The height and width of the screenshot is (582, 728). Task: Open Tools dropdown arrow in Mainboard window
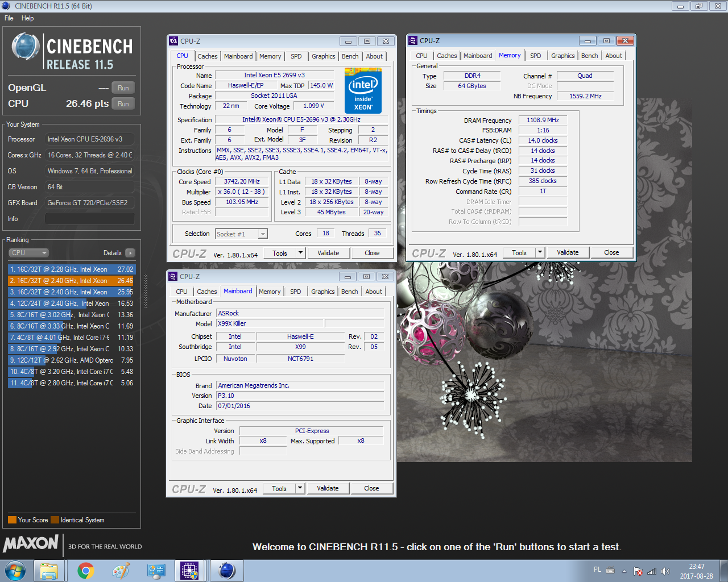300,488
